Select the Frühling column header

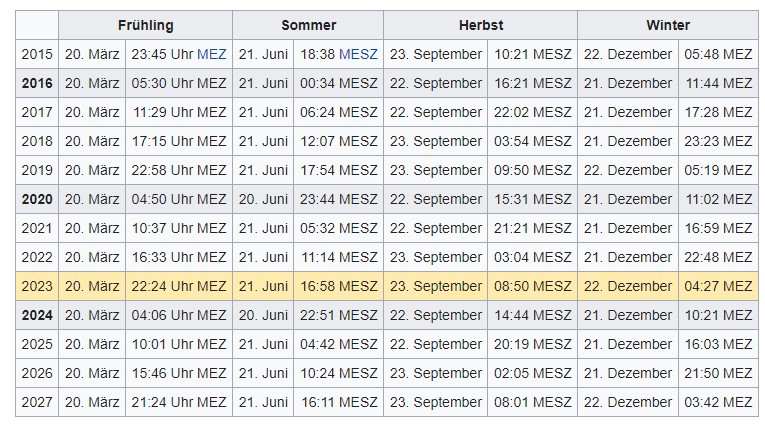145,25
